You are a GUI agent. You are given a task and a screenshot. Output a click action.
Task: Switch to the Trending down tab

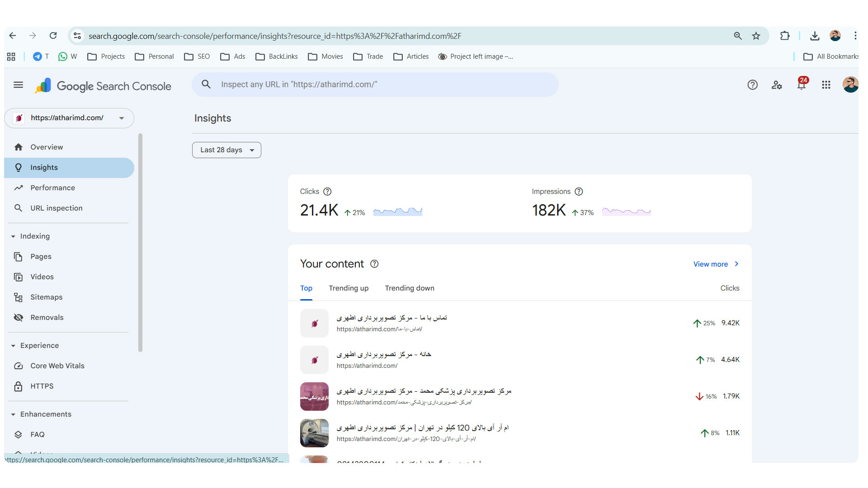pyautogui.click(x=410, y=288)
